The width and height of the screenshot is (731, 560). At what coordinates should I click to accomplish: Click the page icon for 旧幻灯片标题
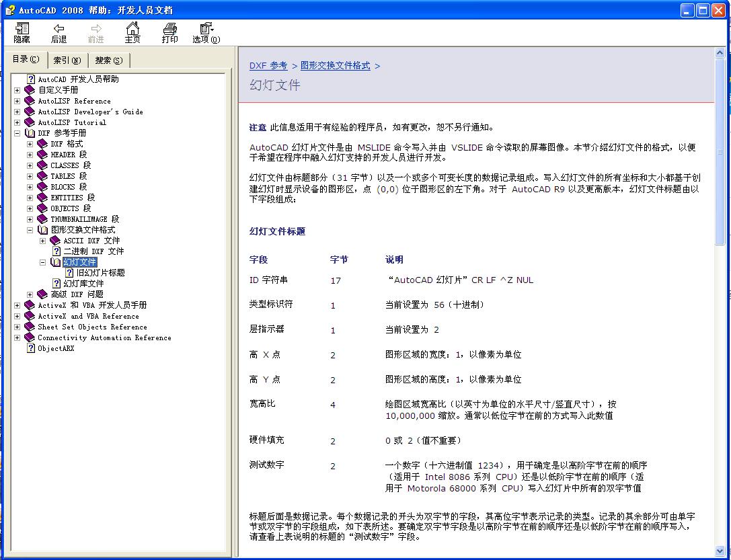[69, 272]
